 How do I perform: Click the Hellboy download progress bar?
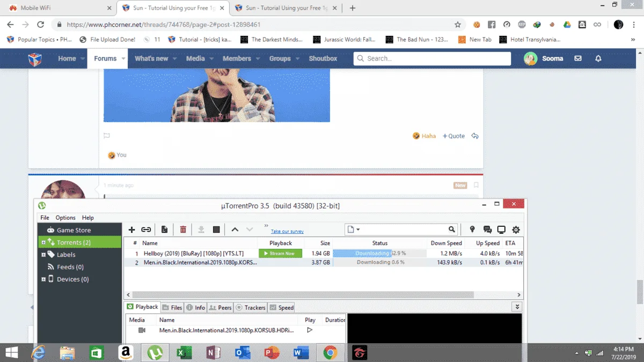pos(379,253)
